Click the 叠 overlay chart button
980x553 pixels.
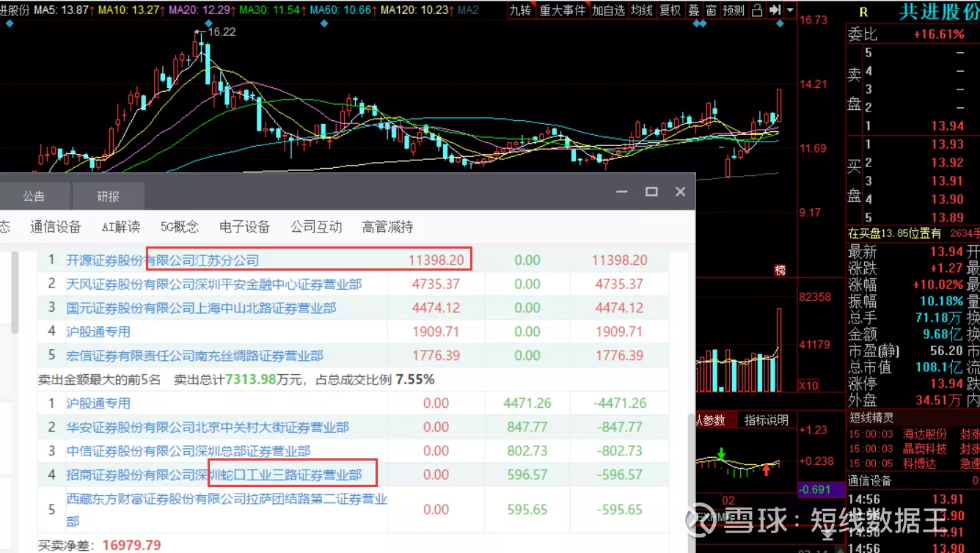coord(693,10)
